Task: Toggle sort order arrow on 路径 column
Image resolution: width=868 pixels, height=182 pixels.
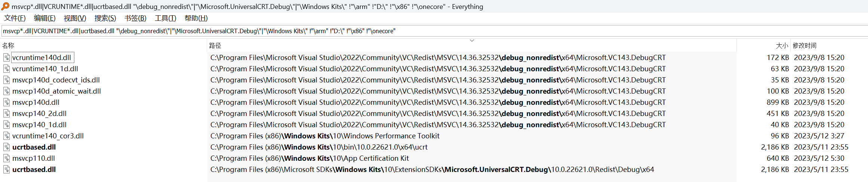Action: point(472,40)
